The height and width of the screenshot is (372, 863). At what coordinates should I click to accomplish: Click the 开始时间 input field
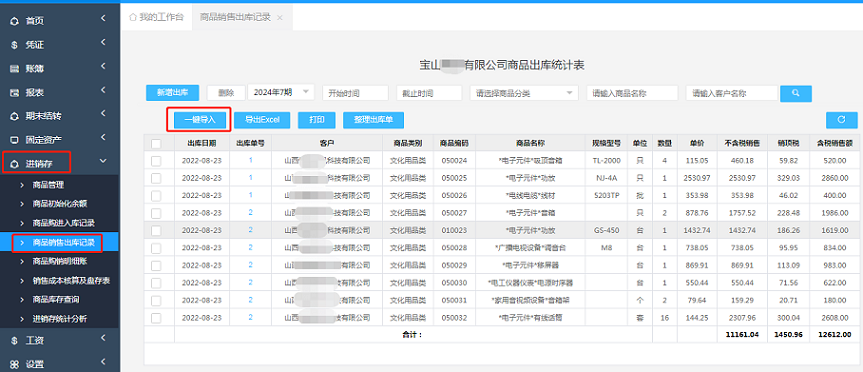point(356,93)
